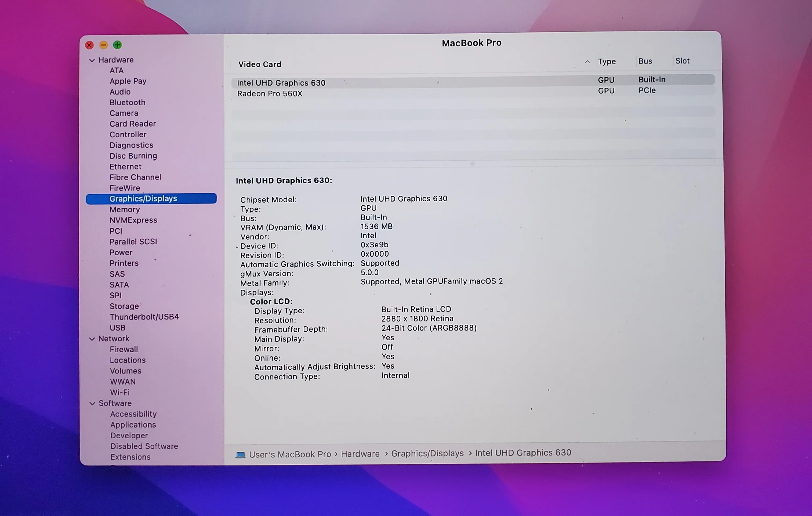Open the SPI entry
Image resolution: width=812 pixels, height=516 pixels.
115,296
